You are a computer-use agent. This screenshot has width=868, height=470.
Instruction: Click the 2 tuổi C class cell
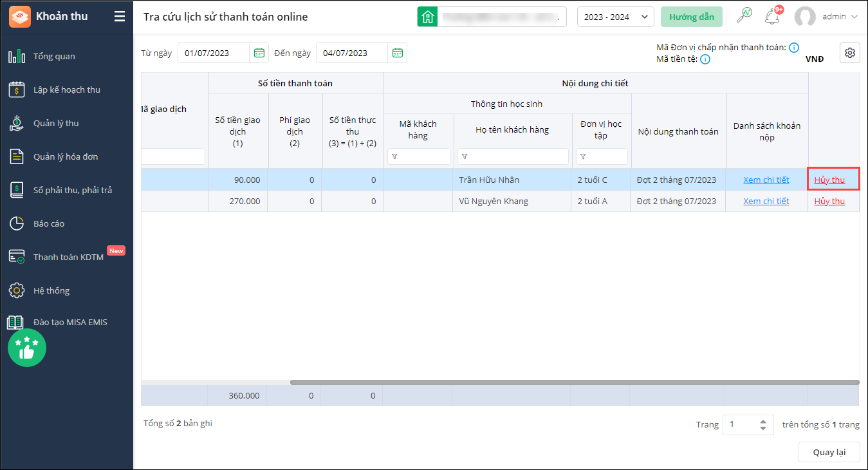[x=601, y=180]
